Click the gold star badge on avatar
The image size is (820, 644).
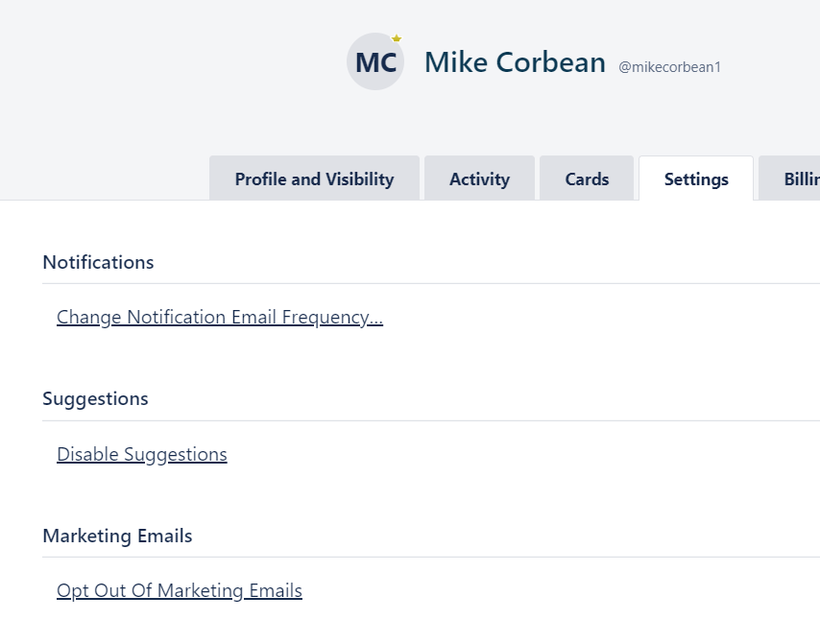pos(397,38)
